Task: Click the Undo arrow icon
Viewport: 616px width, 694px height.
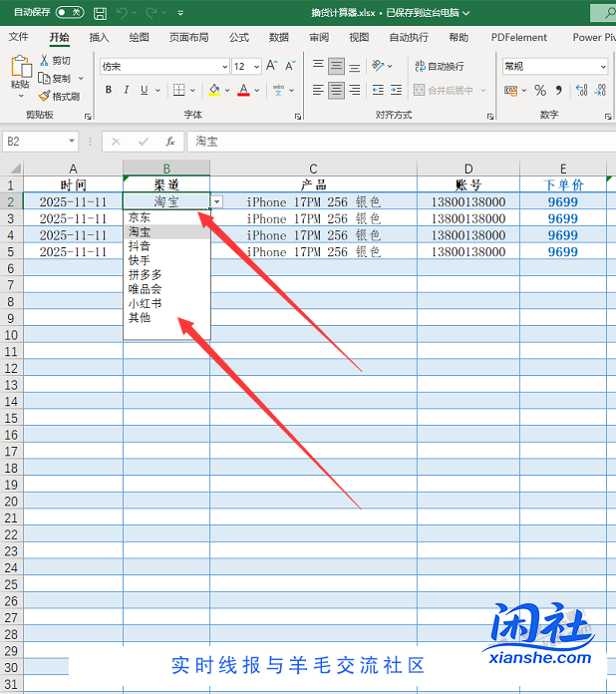Action: click(x=122, y=13)
